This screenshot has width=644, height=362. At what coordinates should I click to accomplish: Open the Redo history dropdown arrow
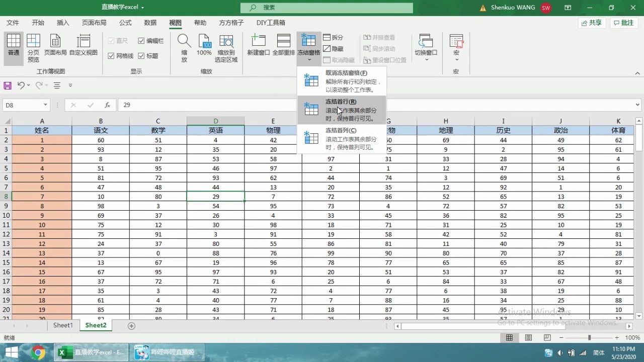[47, 85]
